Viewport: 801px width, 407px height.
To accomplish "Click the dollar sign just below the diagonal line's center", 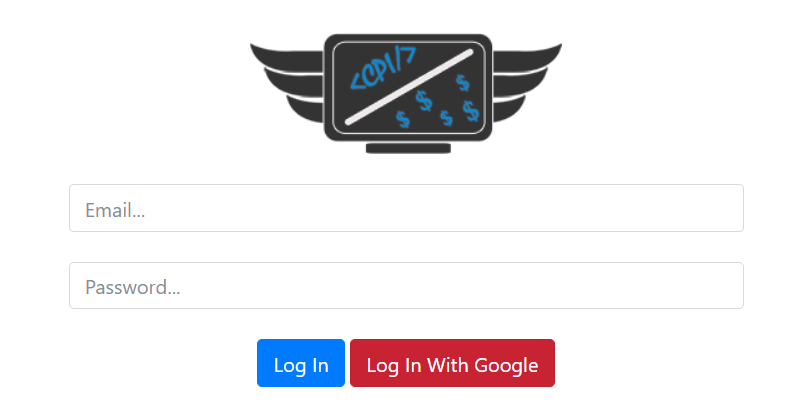I will pyautogui.click(x=423, y=101).
